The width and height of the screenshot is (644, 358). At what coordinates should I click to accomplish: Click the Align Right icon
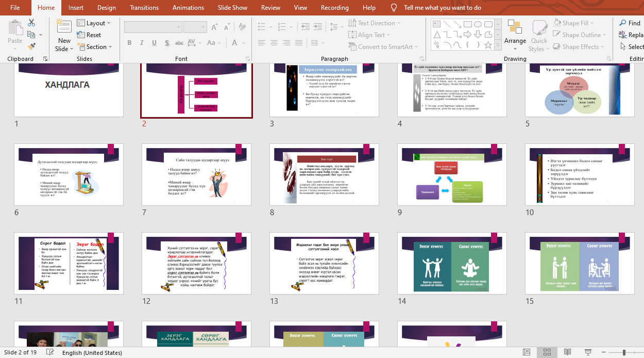286,43
